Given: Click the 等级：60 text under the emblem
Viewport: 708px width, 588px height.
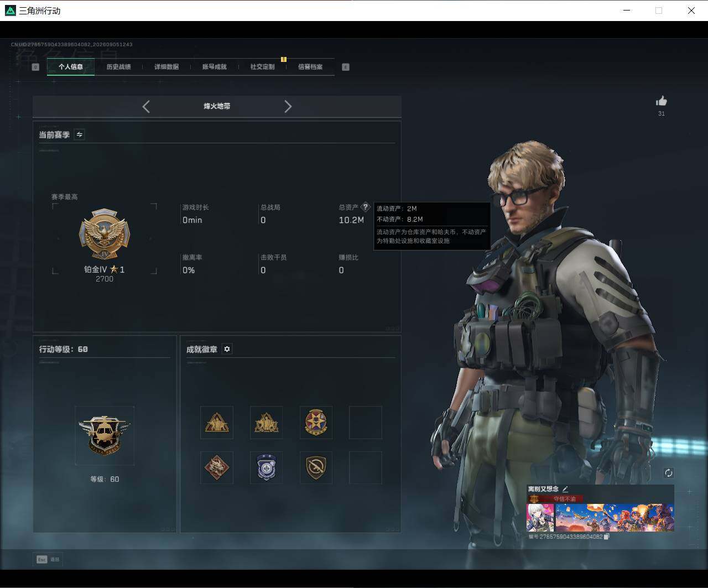Looking at the screenshot, I should point(105,479).
